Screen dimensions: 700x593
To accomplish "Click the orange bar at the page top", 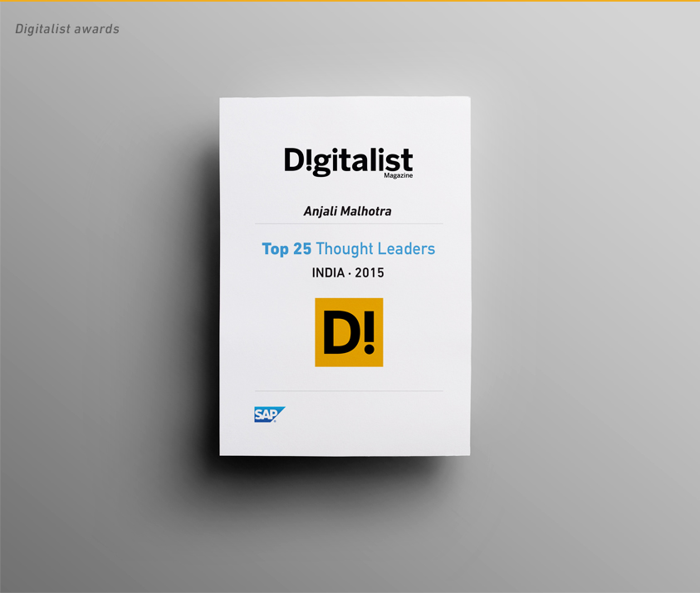I will tap(350, 1).
